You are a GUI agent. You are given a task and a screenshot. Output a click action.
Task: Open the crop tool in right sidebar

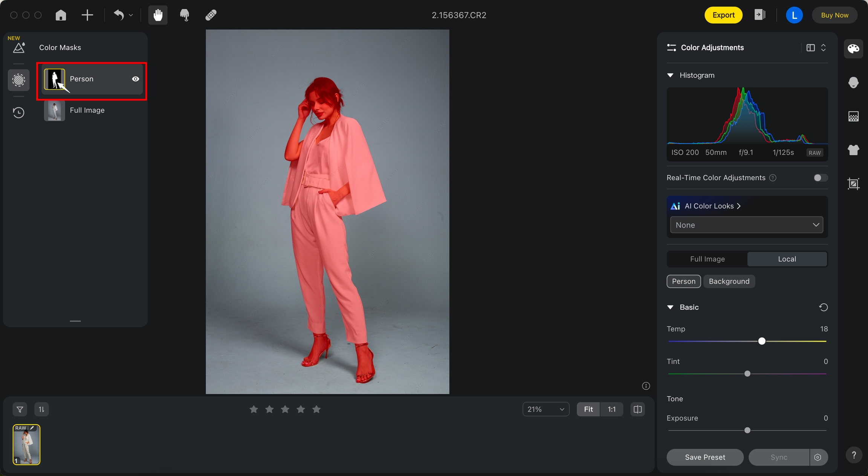(853, 184)
